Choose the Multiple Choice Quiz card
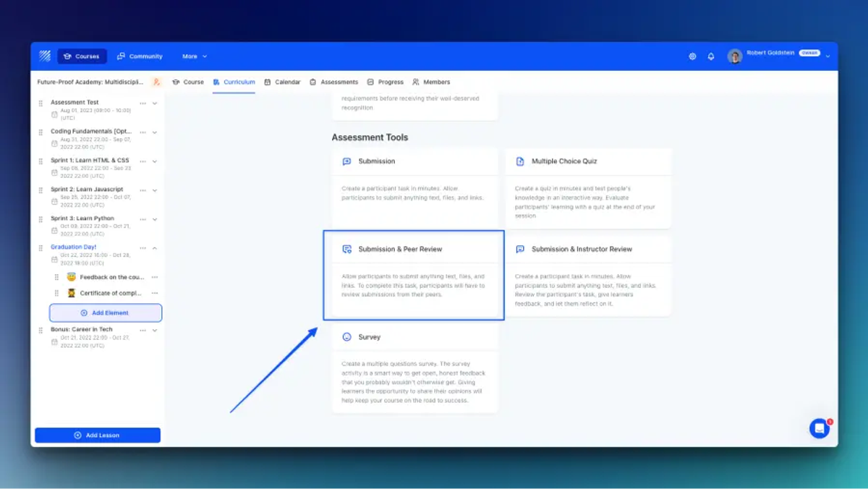 point(589,188)
